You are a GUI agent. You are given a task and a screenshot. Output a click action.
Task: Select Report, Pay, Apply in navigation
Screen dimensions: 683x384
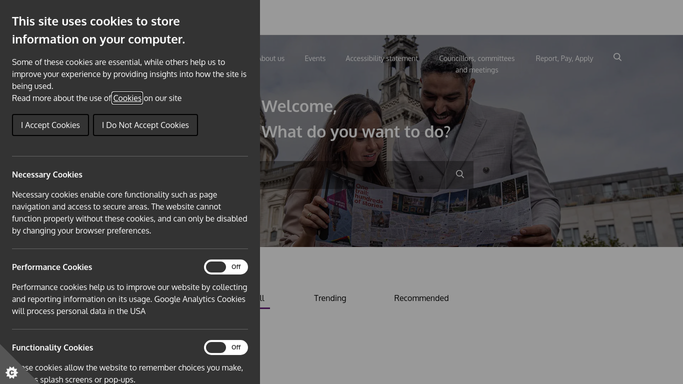(x=564, y=58)
